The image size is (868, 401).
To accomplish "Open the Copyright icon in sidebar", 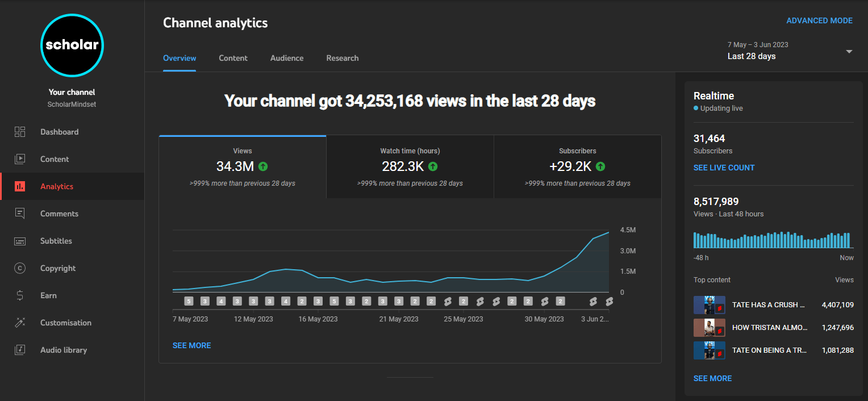I will coord(20,268).
